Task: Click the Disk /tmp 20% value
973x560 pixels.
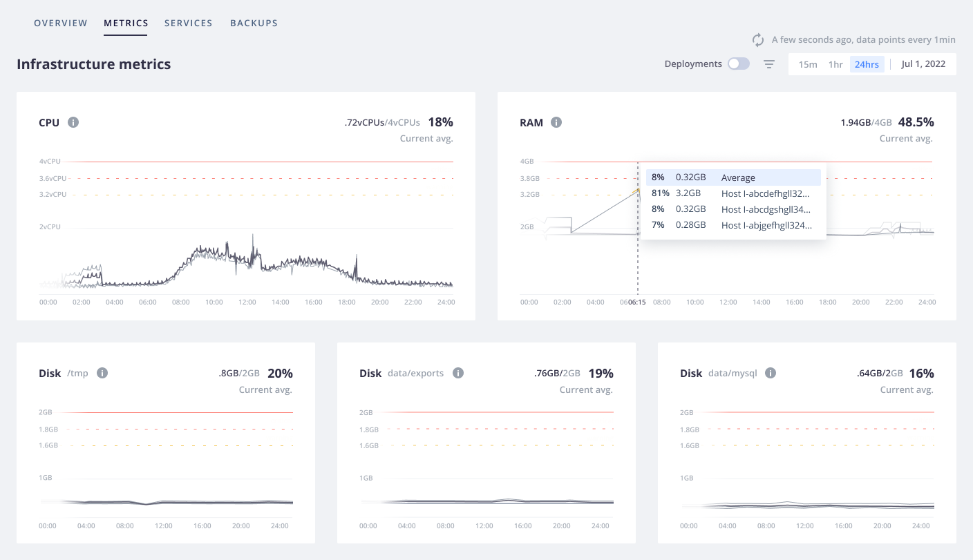Action: [x=280, y=373]
